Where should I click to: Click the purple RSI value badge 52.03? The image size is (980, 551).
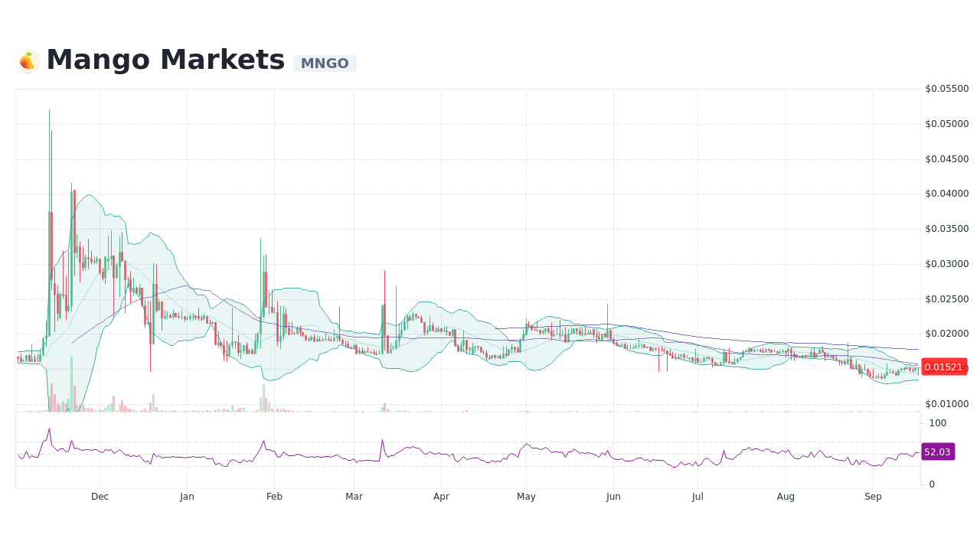938,452
